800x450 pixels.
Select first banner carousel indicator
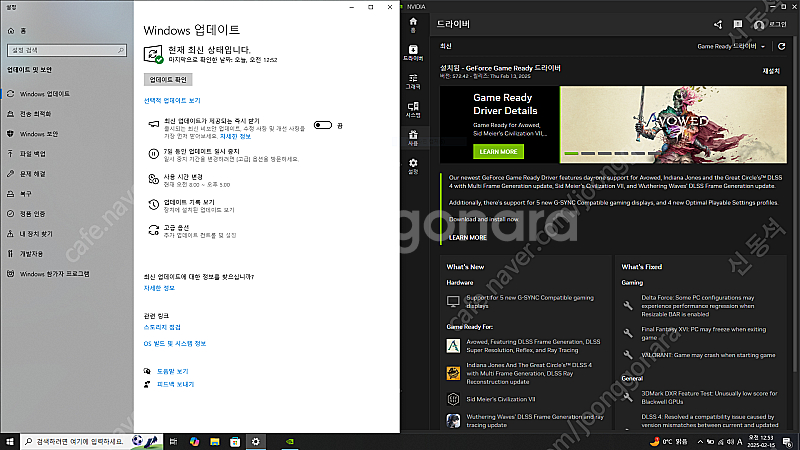click(x=571, y=153)
